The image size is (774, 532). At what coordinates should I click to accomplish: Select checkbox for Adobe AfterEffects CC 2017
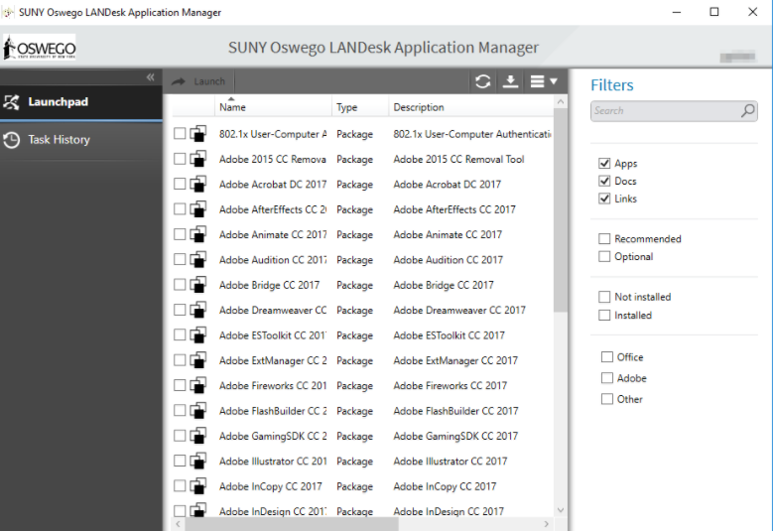pyautogui.click(x=180, y=209)
